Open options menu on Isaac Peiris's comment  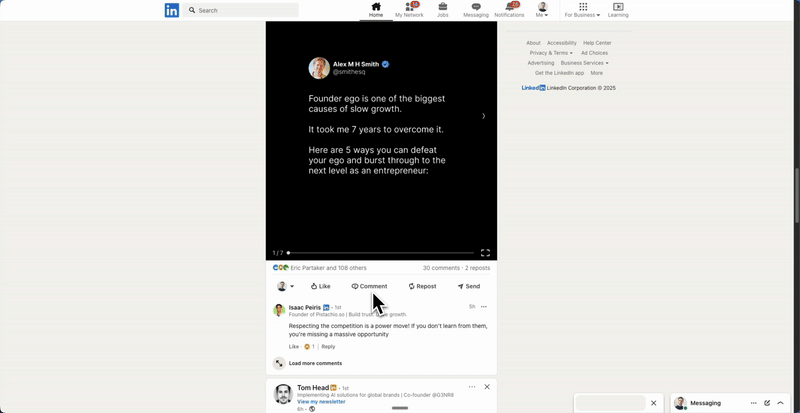coord(484,307)
